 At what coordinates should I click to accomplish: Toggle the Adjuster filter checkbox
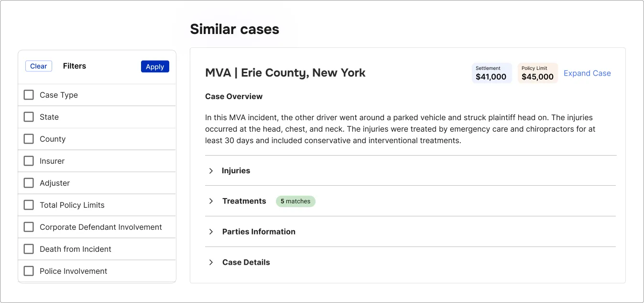pyautogui.click(x=29, y=183)
